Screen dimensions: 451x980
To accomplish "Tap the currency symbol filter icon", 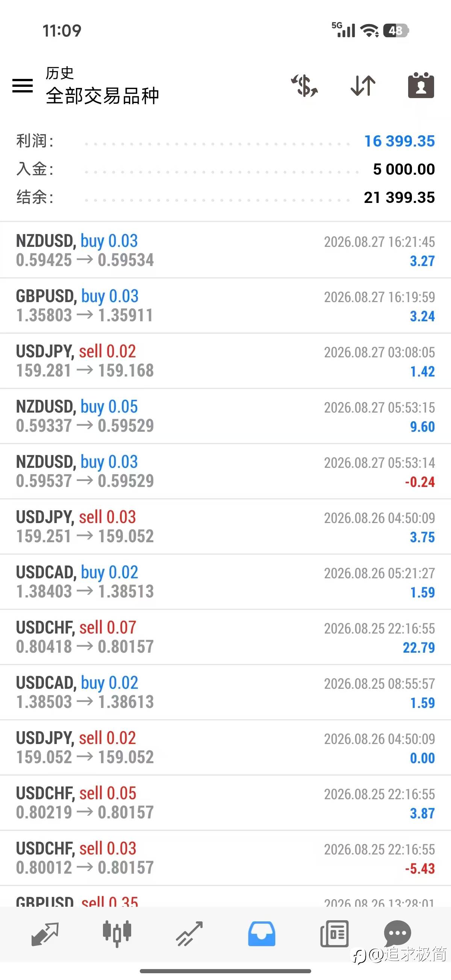I will tap(304, 85).
